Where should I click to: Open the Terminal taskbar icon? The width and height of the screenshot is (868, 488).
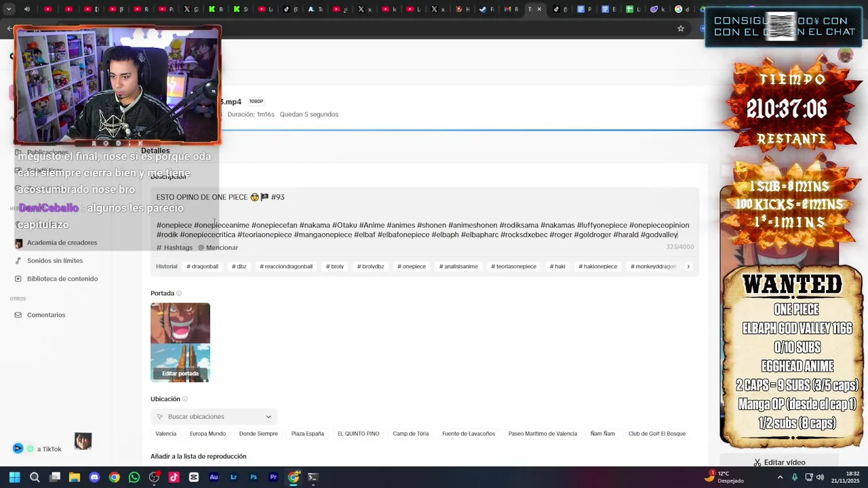point(313,477)
